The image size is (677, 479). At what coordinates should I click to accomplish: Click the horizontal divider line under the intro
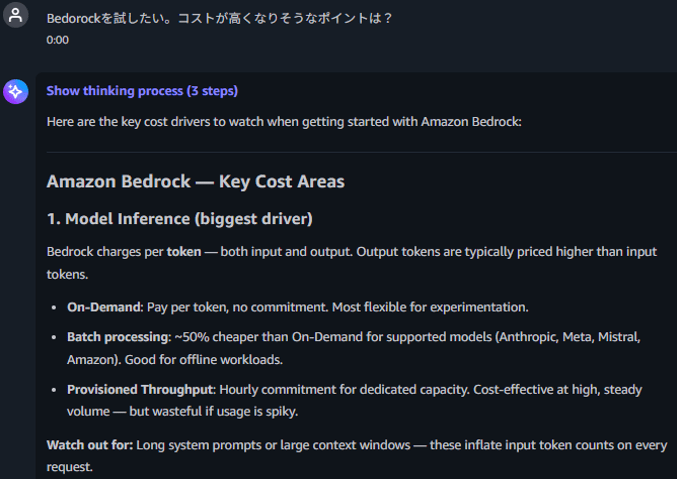[362, 152]
